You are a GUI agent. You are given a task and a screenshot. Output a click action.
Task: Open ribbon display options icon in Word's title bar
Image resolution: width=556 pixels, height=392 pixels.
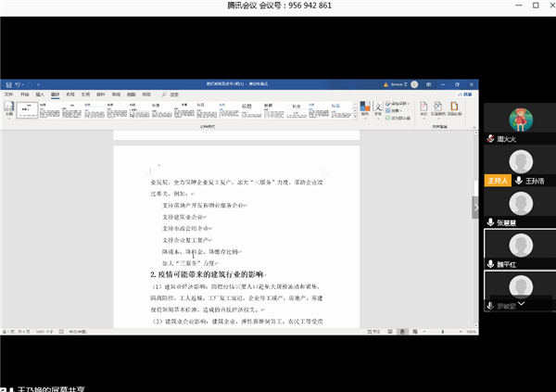coord(429,84)
